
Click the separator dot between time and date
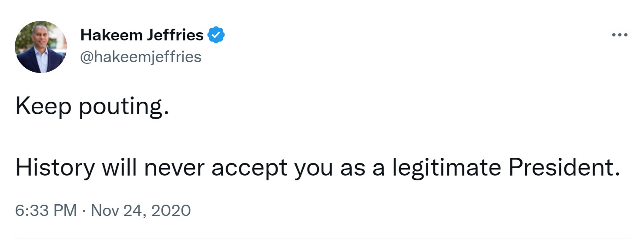click(x=84, y=211)
